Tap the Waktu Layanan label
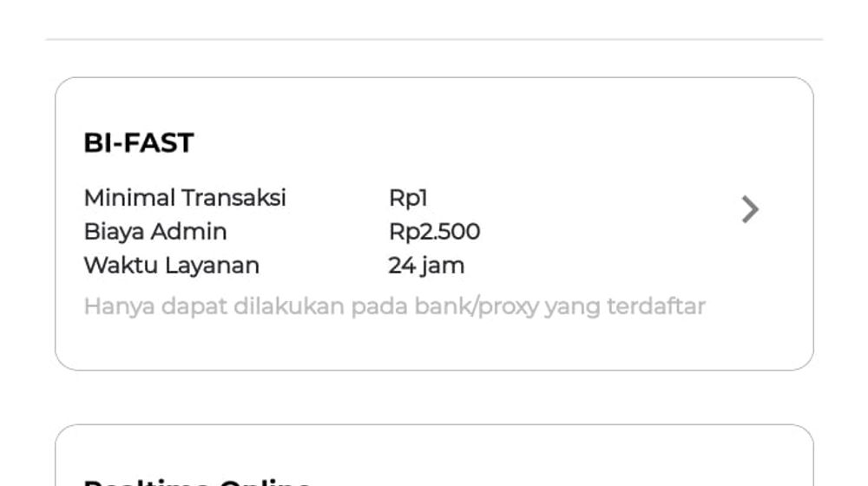The width and height of the screenshot is (868, 486). coord(171,266)
